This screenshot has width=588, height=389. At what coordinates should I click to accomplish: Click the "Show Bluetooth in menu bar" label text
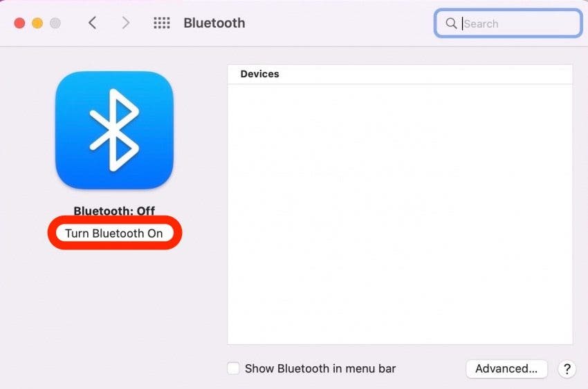[x=320, y=368]
